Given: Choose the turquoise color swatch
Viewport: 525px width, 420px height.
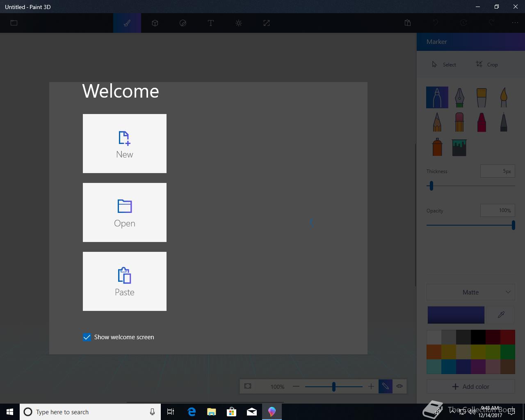Looking at the screenshot, I should coord(434,367).
